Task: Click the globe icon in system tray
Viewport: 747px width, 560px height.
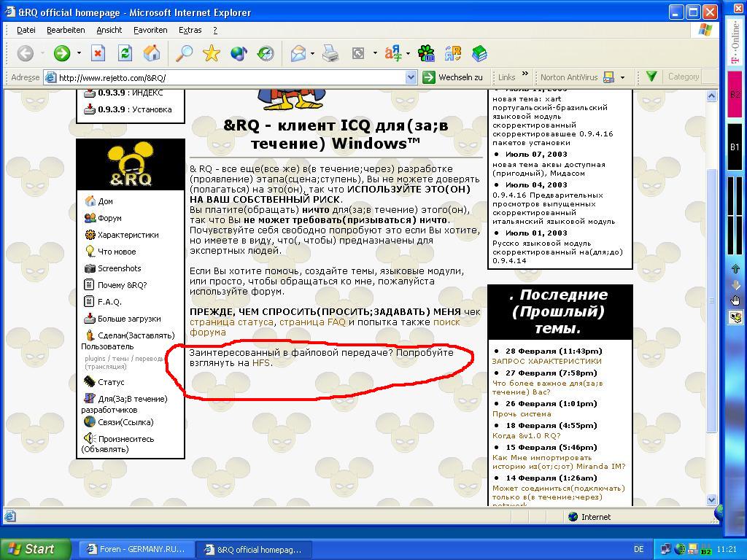Action: tap(680, 549)
